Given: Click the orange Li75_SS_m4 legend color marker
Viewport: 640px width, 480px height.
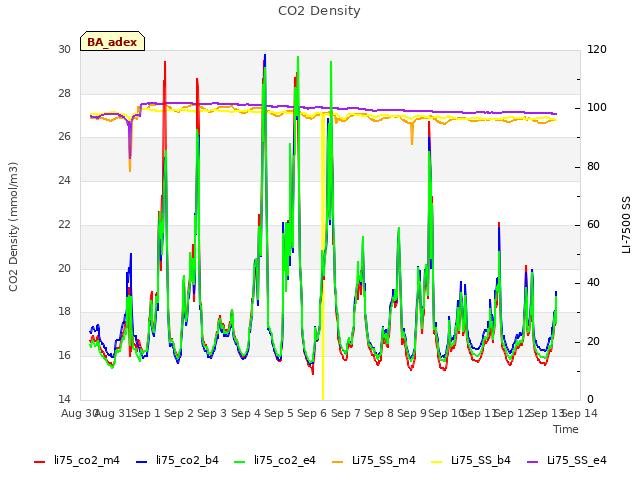Looking at the screenshot, I should (x=338, y=462).
